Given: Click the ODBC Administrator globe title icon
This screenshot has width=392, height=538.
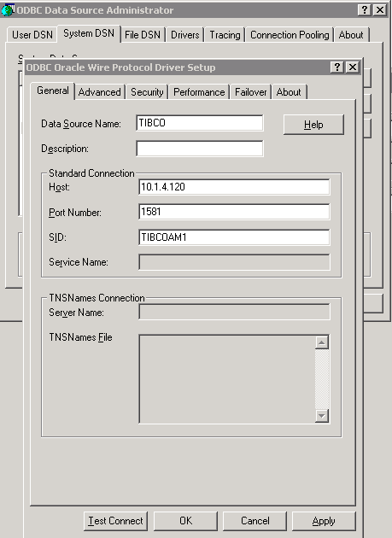Looking at the screenshot, I should (x=8, y=9).
